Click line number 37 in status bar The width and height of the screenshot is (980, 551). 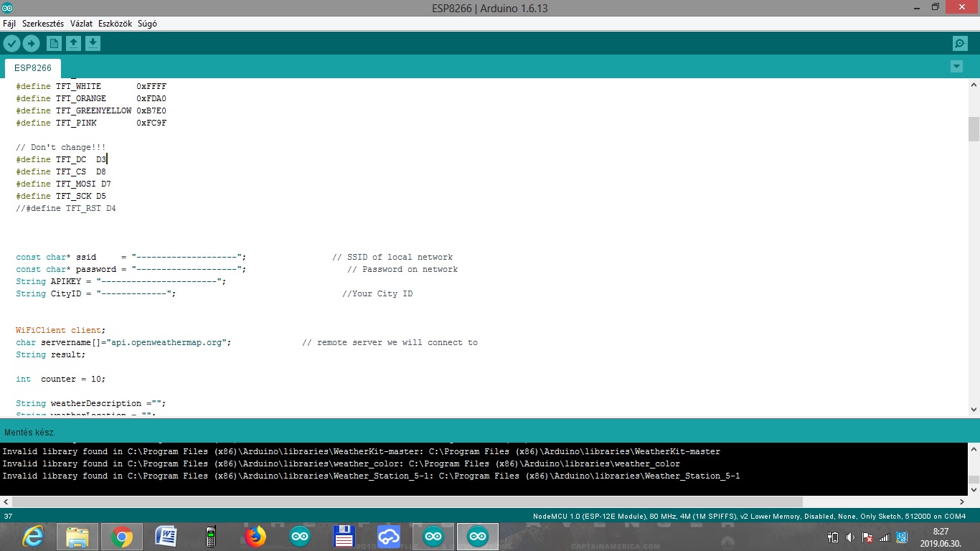point(8,517)
